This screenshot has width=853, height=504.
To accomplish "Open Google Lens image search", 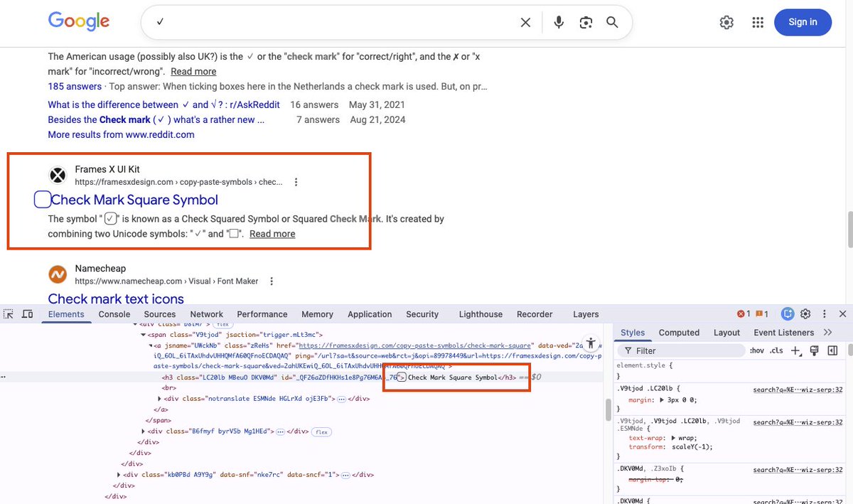I will point(586,23).
